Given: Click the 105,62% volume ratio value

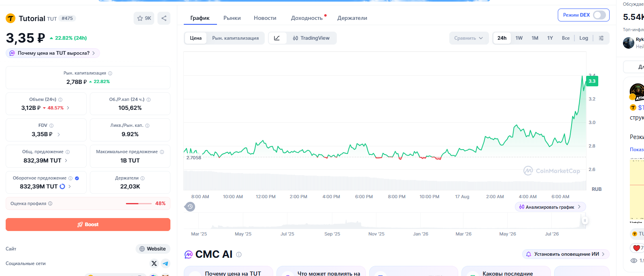Looking at the screenshot, I should point(130,108).
